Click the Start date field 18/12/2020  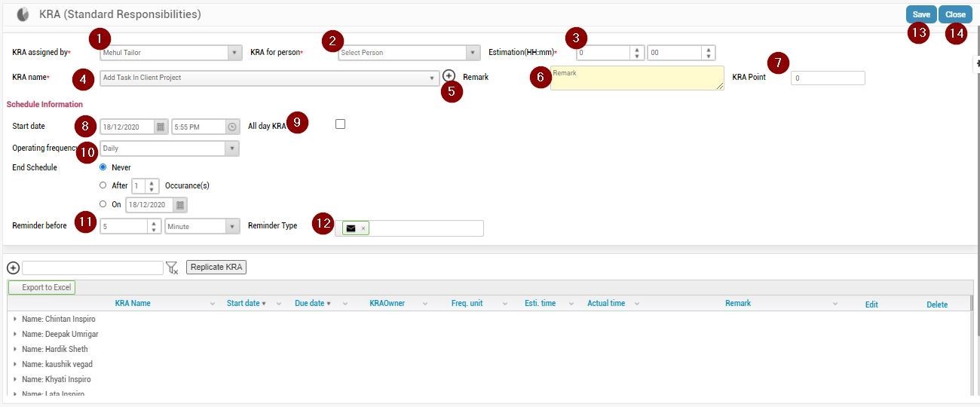[127, 127]
